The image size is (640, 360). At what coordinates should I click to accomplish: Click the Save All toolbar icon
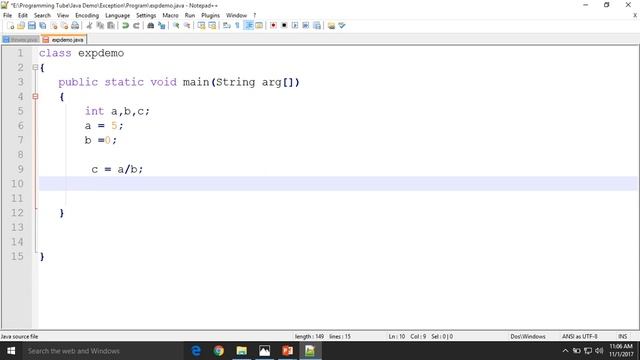click(x=42, y=26)
